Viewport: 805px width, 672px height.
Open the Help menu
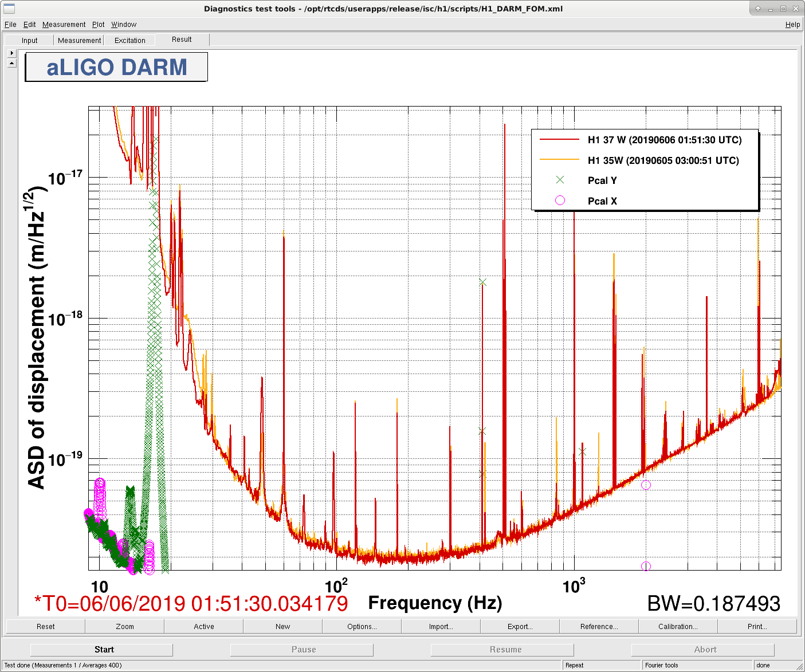click(x=792, y=25)
